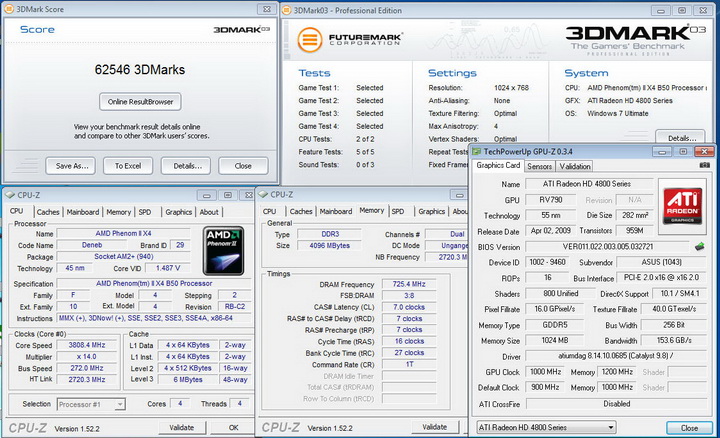Switch to Mainboard tab in left CPU-Z
This screenshot has height=438, width=720.
(83, 212)
